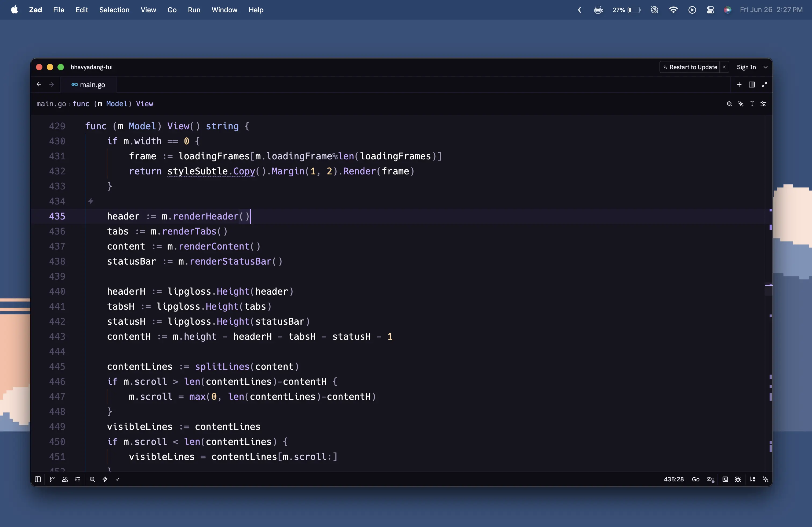Open Siri from menu bar
This screenshot has height=527, width=812.
(728, 10)
